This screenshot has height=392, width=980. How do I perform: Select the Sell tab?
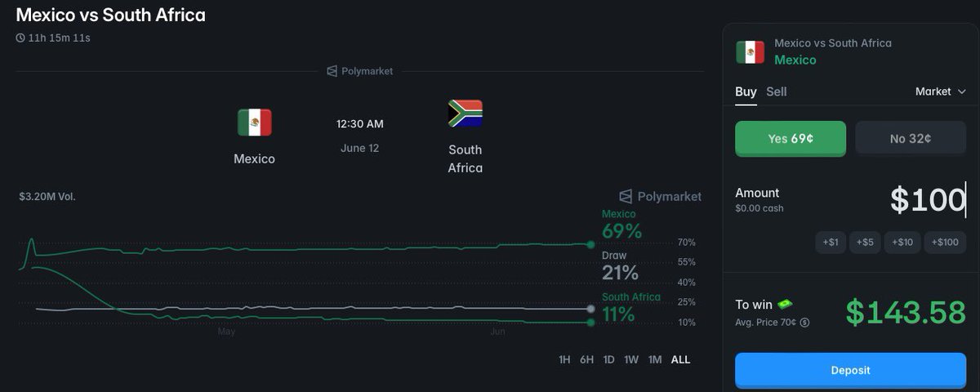[777, 91]
